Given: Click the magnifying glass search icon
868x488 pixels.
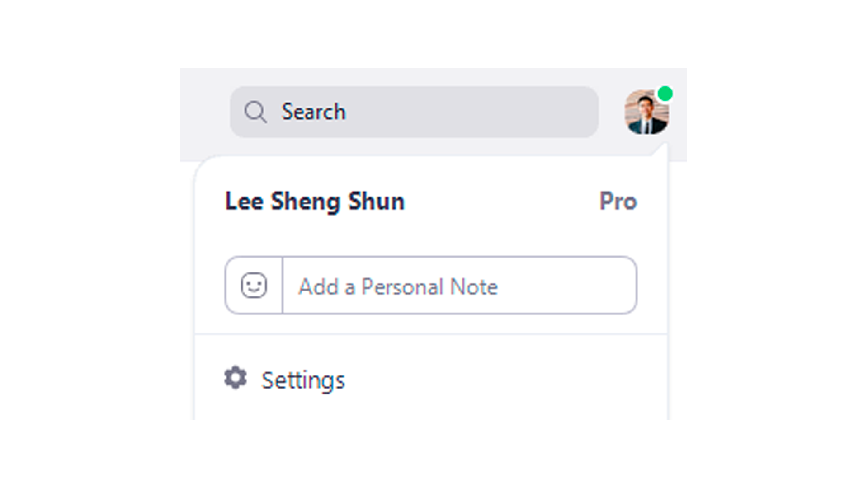Looking at the screenshot, I should pyautogui.click(x=255, y=112).
